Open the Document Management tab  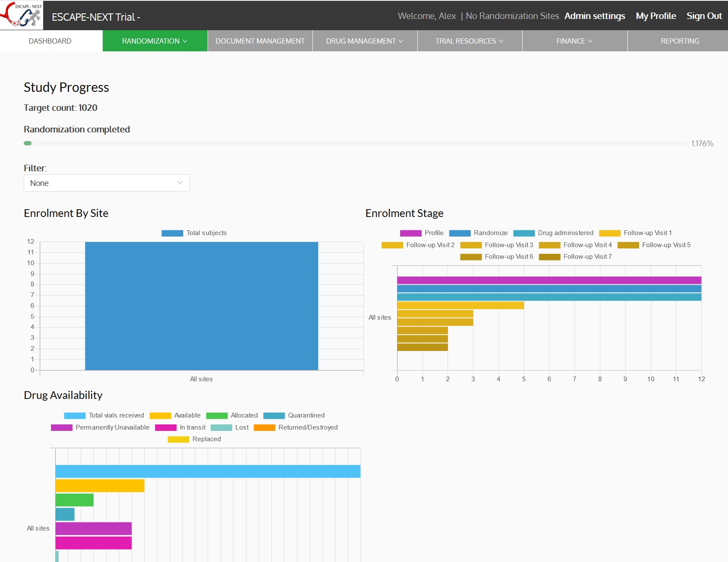click(260, 41)
